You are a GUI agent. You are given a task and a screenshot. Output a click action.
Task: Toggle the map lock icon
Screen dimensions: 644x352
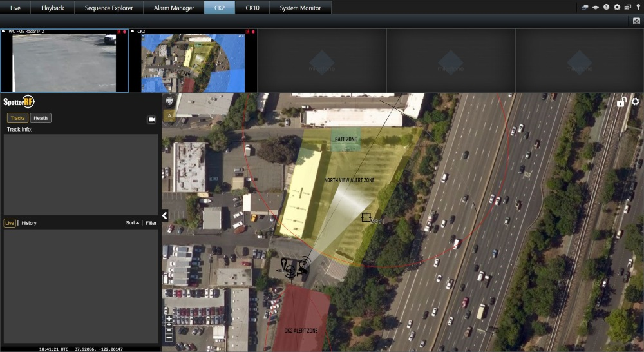621,102
